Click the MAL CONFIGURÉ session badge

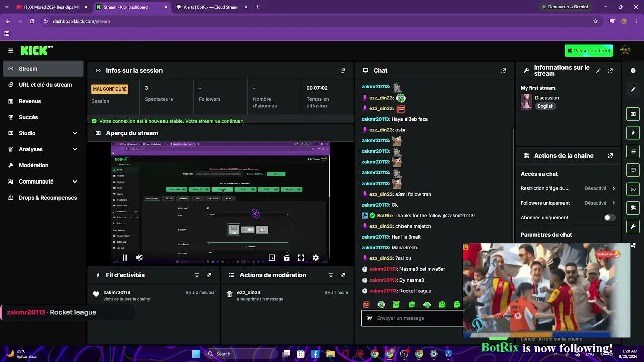click(110, 89)
